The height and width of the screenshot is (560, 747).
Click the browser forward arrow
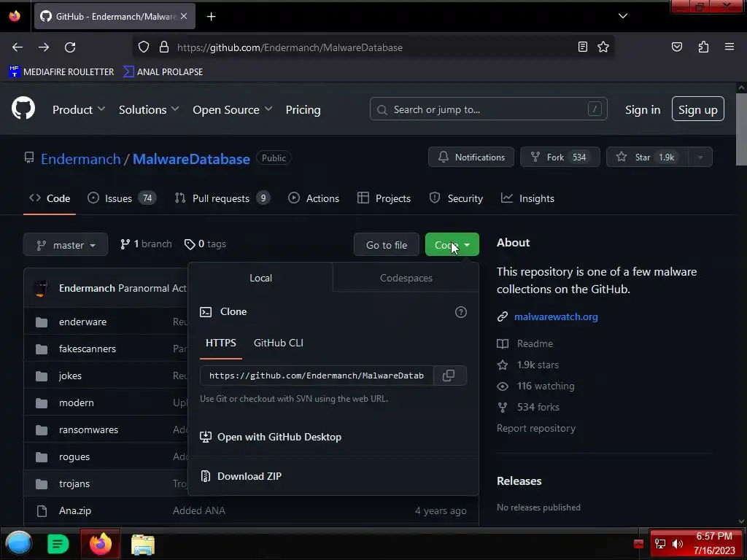click(x=44, y=47)
